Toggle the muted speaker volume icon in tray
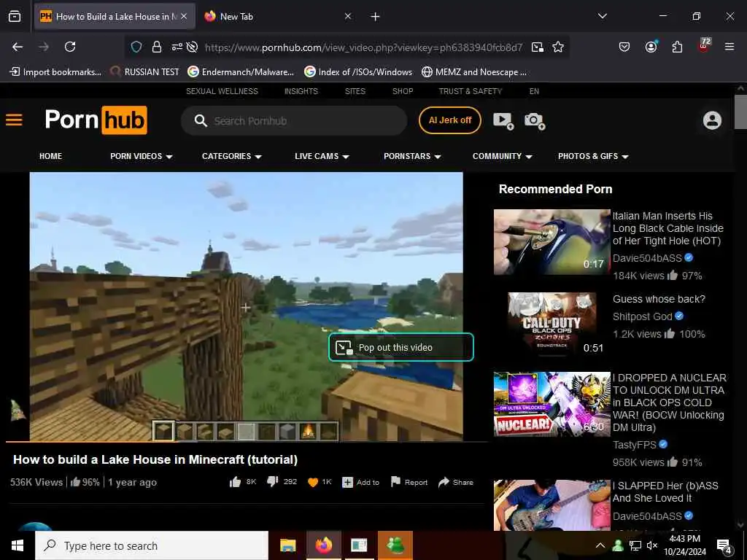Screen dimensions: 747x560 [x=651, y=545]
